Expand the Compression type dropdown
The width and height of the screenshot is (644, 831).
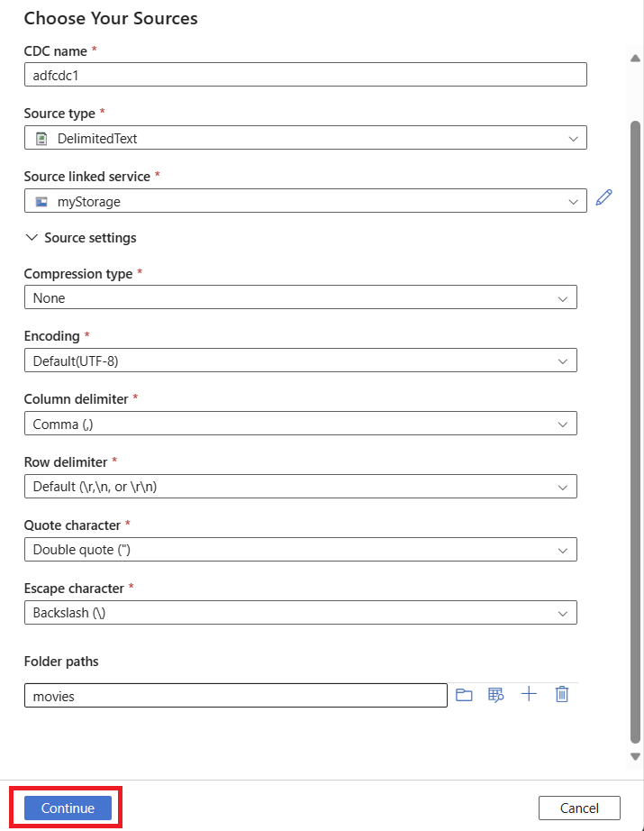(299, 297)
